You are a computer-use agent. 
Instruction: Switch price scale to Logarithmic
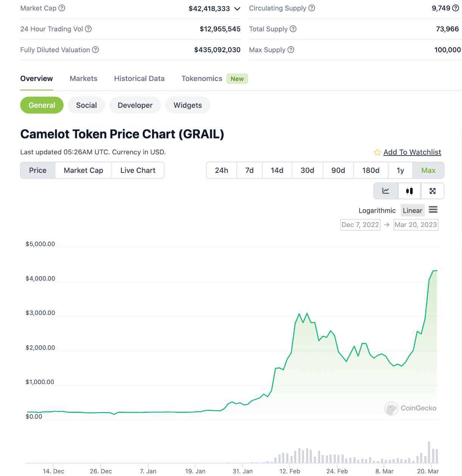pos(377,210)
